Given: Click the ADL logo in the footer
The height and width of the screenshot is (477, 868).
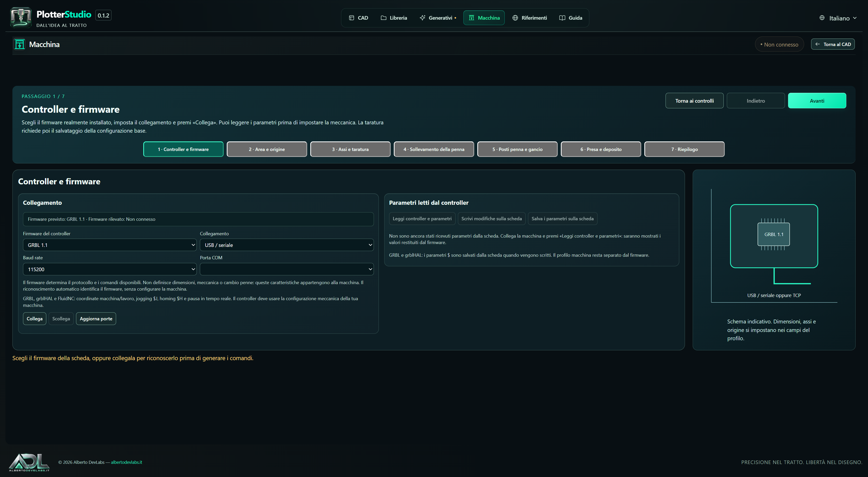Looking at the screenshot, I should click(x=29, y=462).
